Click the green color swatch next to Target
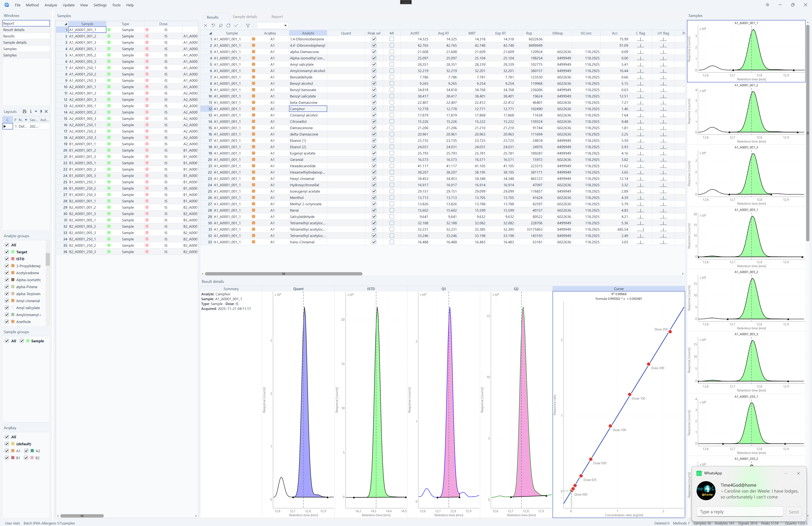This screenshot has height=526, width=812. pos(13,252)
